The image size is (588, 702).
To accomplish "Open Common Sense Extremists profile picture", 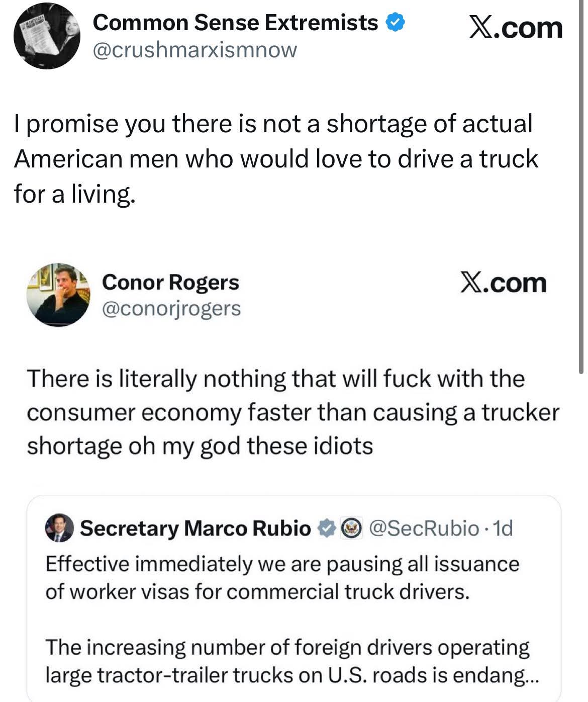I will 46,36.
